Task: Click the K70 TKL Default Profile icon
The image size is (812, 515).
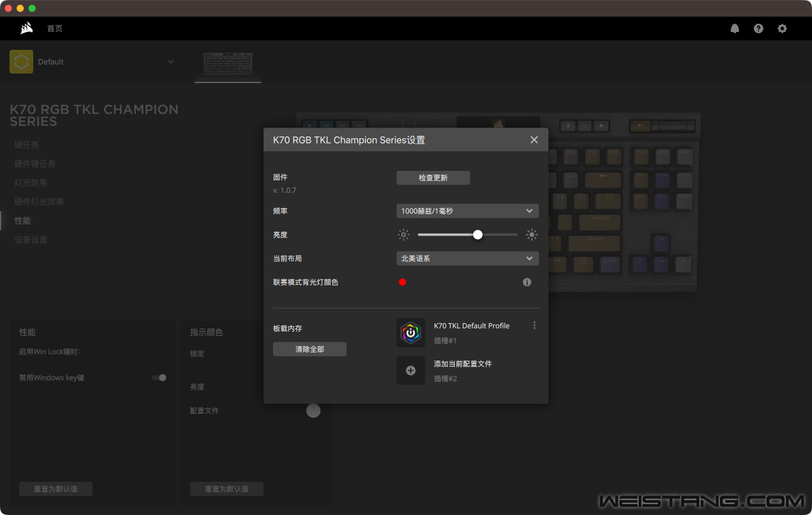Action: click(411, 332)
